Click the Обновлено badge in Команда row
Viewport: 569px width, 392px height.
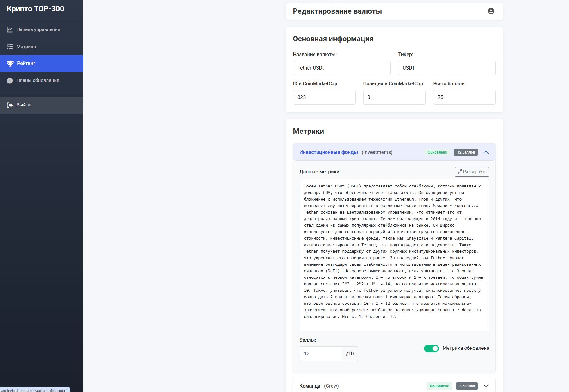pos(439,386)
